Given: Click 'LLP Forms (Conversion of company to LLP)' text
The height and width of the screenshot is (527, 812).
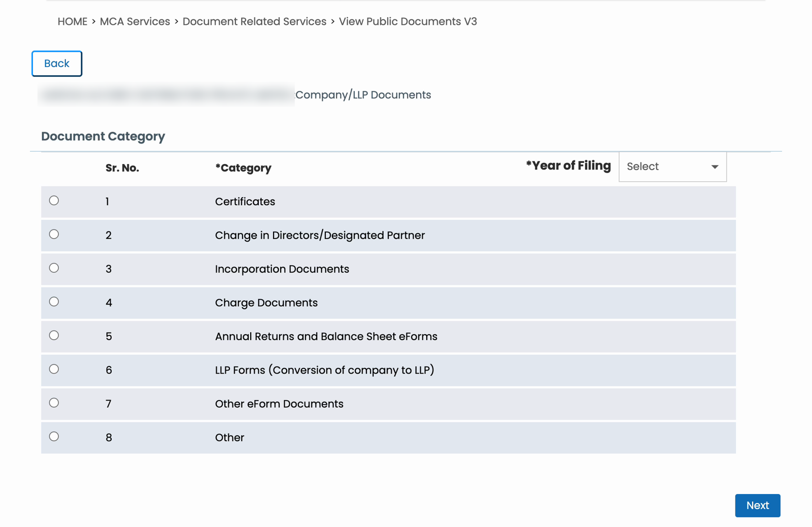Looking at the screenshot, I should point(325,370).
